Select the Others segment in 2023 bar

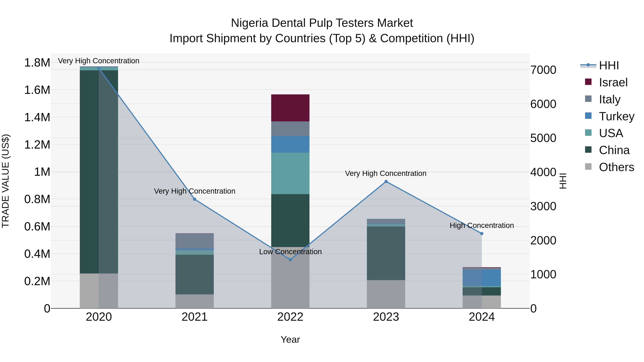[x=386, y=294]
